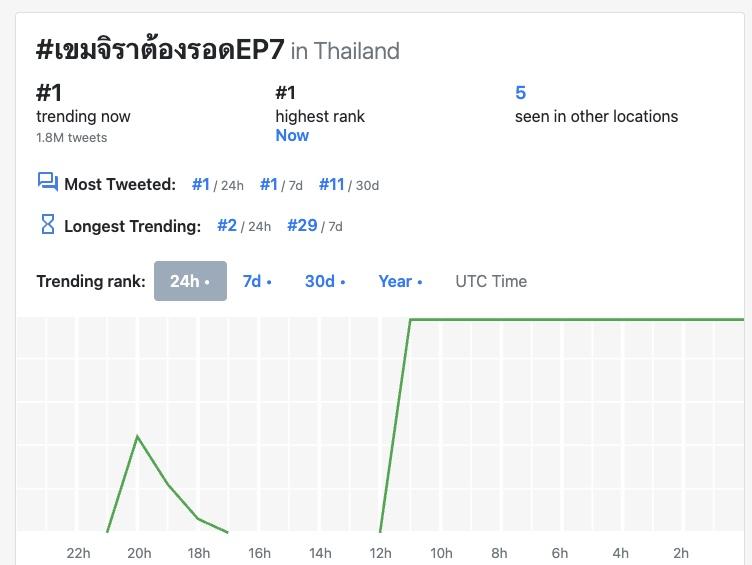Click the 1.8M tweets count text

71,138
